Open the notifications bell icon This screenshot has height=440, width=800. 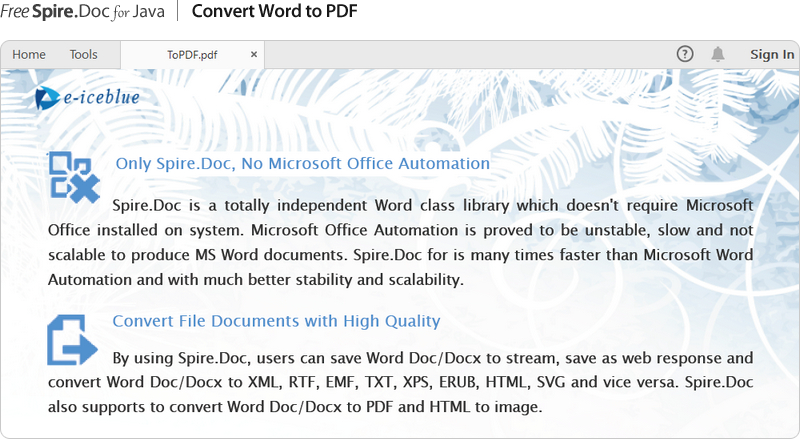tap(718, 54)
